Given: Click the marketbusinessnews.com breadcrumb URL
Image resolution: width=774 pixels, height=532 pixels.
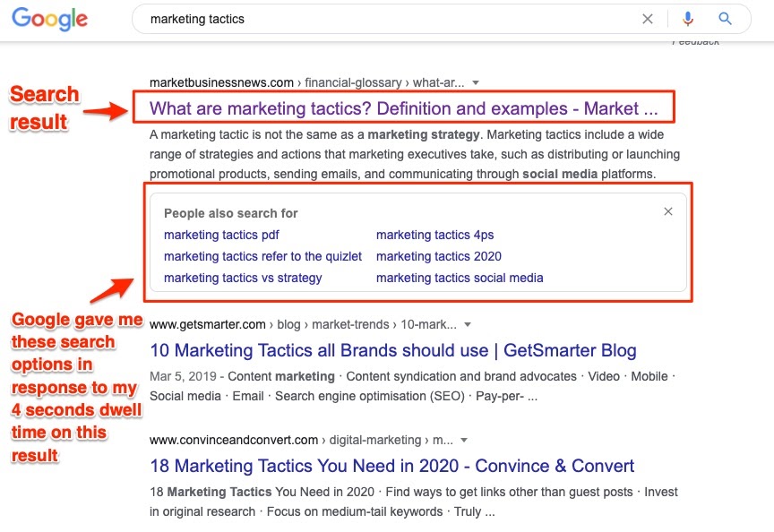Looking at the screenshot, I should [306, 82].
